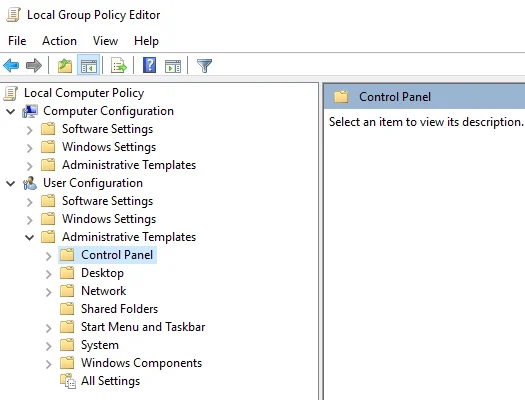Expand the Control Panel tree folder

click(49, 256)
